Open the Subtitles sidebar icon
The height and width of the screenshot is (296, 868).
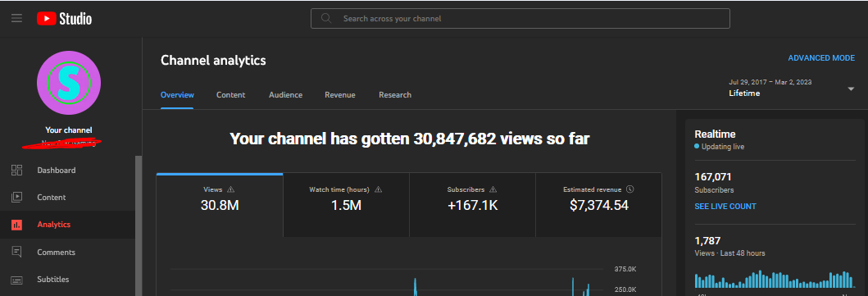pyautogui.click(x=16, y=280)
